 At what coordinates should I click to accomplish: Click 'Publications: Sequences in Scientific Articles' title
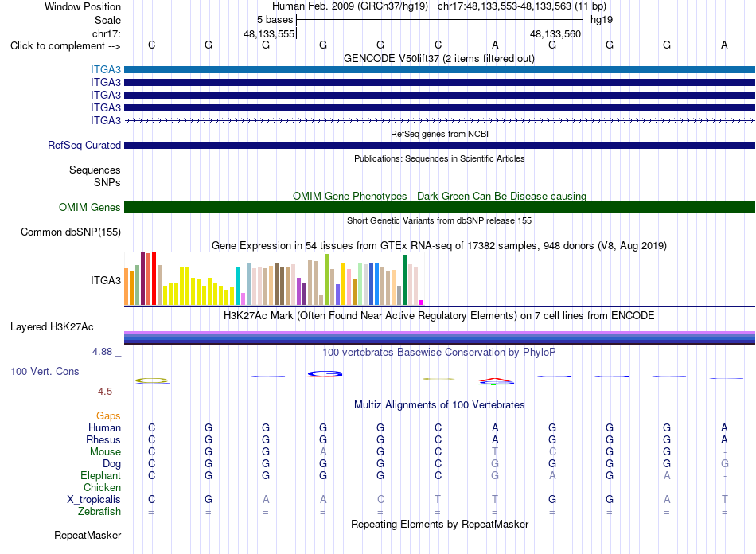pyautogui.click(x=439, y=158)
